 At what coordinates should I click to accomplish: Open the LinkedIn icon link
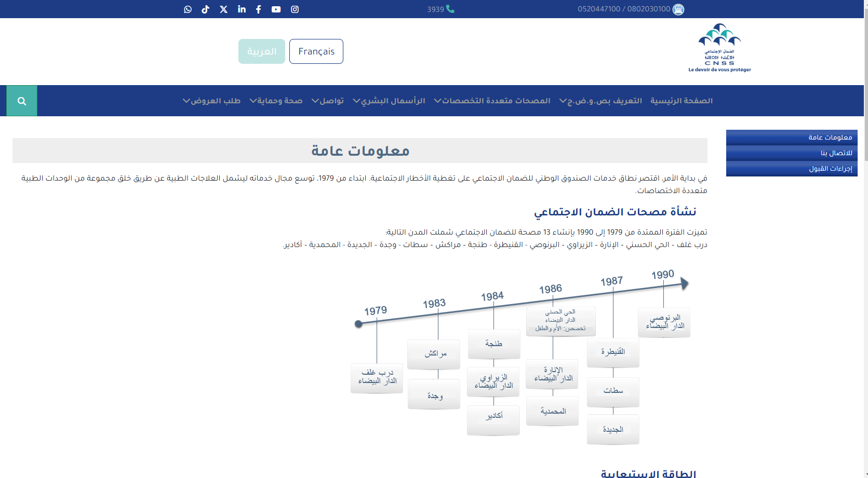242,9
